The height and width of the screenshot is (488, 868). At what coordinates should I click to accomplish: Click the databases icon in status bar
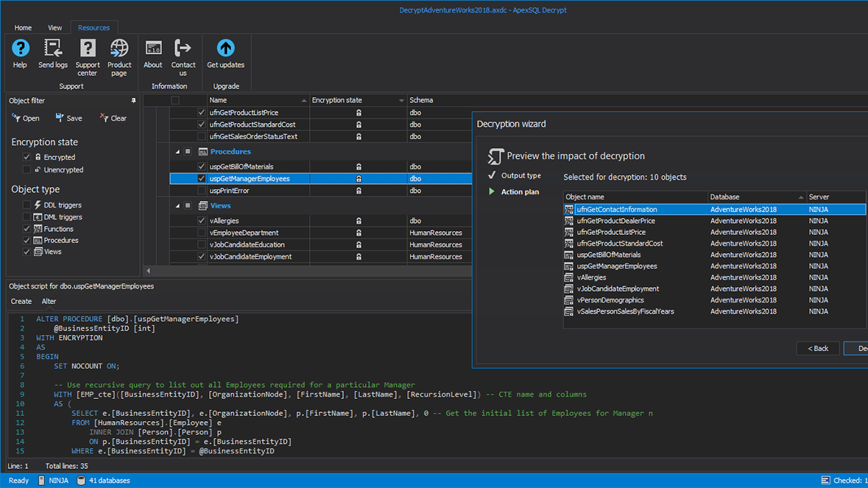(81, 480)
